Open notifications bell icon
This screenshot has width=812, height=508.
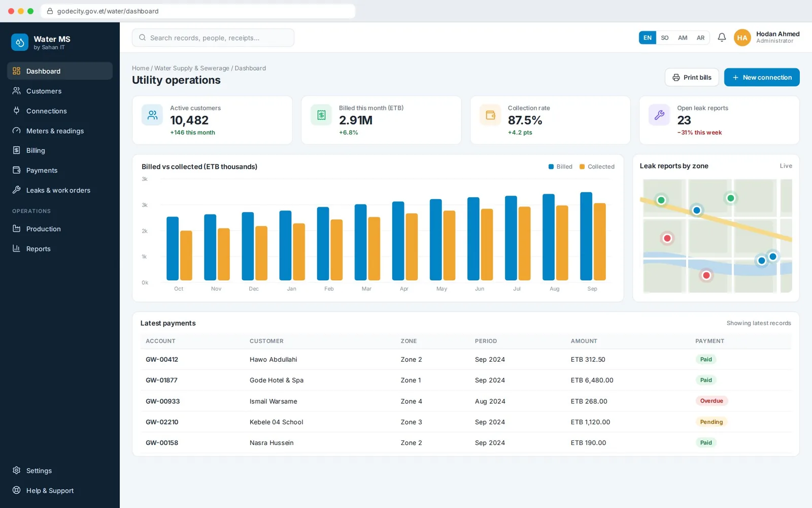point(722,38)
